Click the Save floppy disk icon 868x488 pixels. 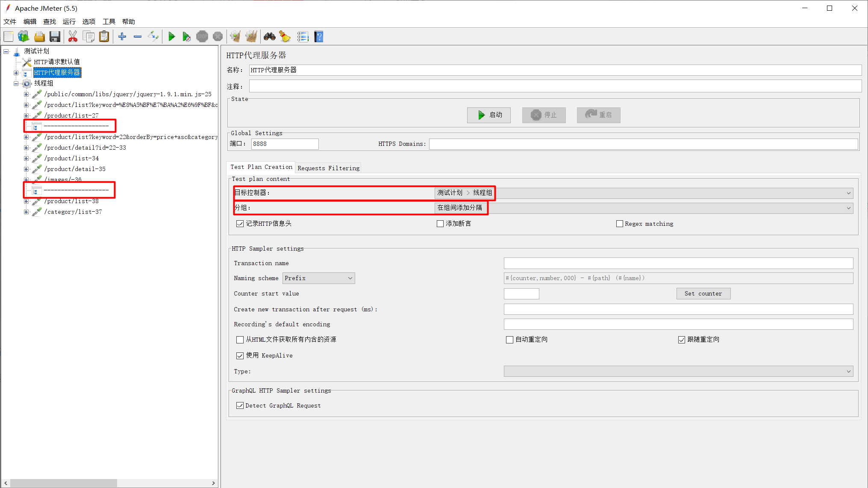click(x=55, y=37)
